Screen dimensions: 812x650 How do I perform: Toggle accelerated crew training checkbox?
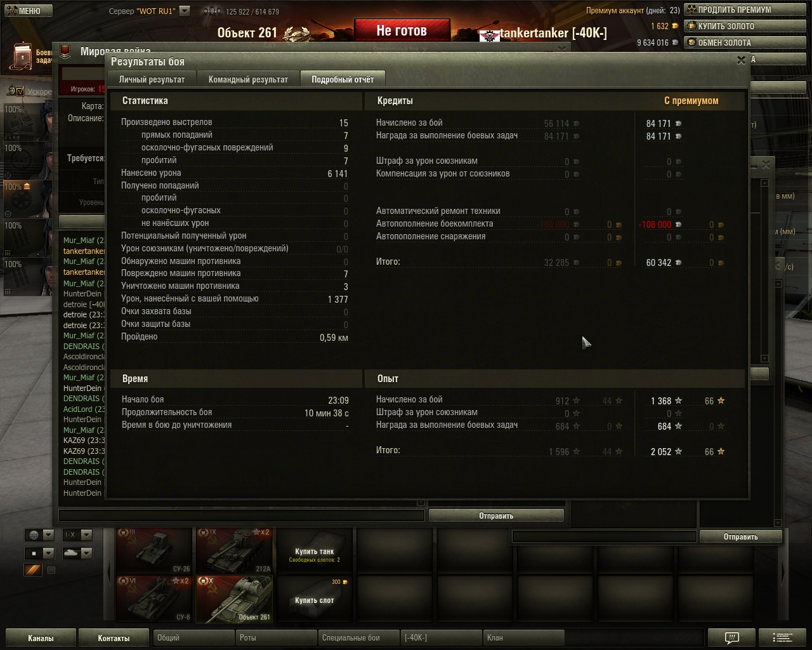point(19,92)
